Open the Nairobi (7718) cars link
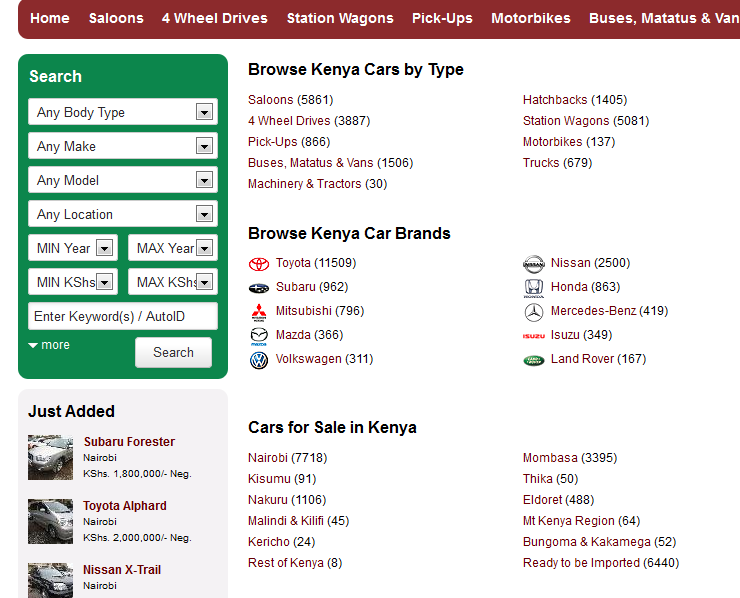Image resolution: width=740 pixels, height=598 pixels. [287, 458]
